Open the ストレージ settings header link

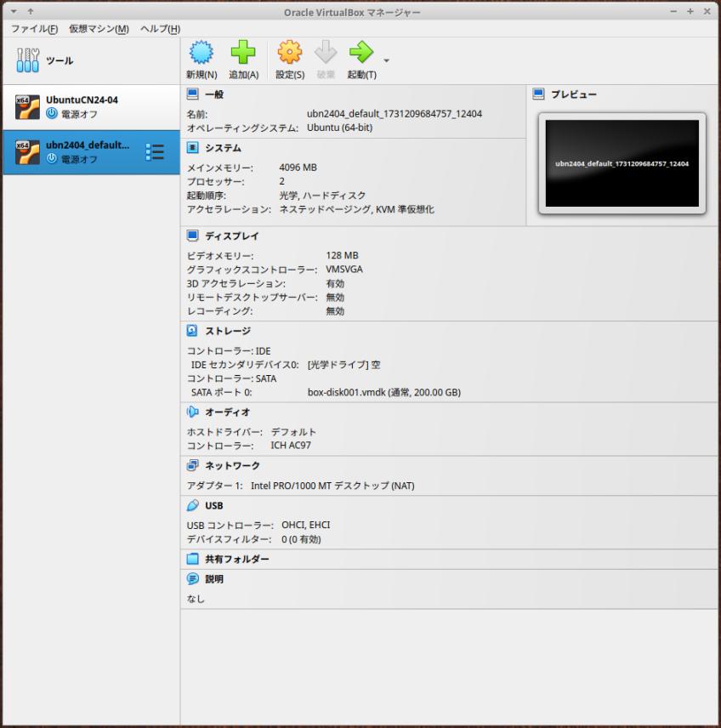click(228, 331)
